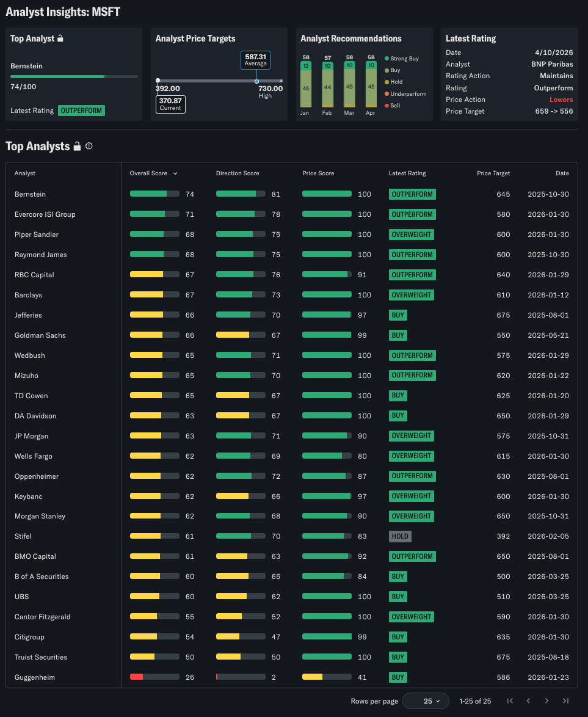
Task: Select the Barclays analyst row
Action: pyautogui.click(x=292, y=295)
